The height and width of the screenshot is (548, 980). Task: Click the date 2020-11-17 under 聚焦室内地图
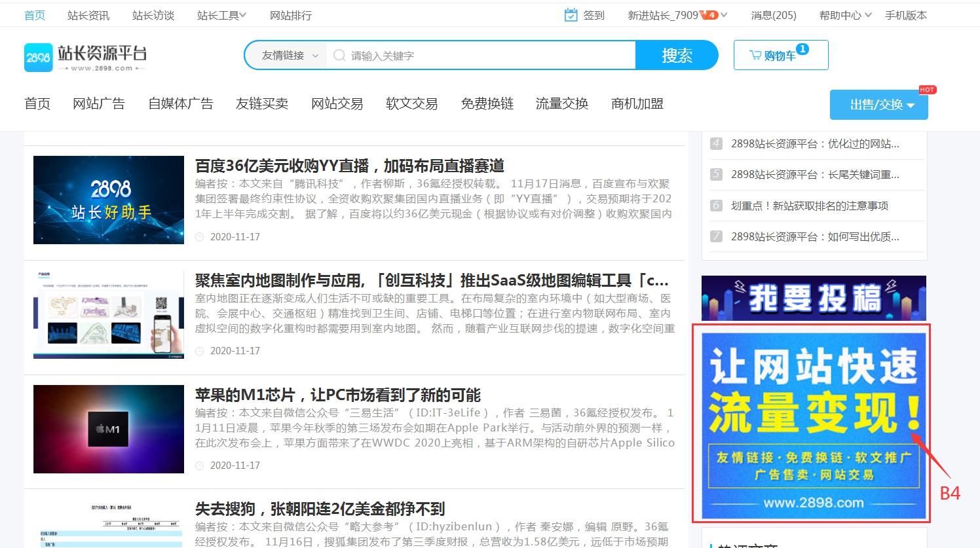(x=235, y=351)
